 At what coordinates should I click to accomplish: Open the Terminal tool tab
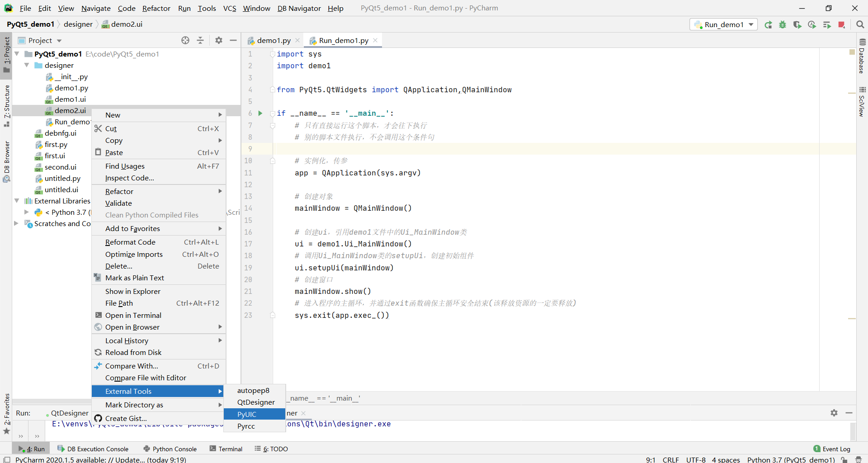pyautogui.click(x=226, y=449)
